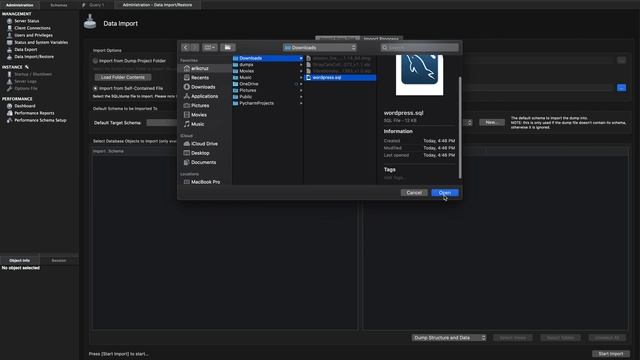
Task: Open Server Logs under Instance
Action: coord(25,81)
